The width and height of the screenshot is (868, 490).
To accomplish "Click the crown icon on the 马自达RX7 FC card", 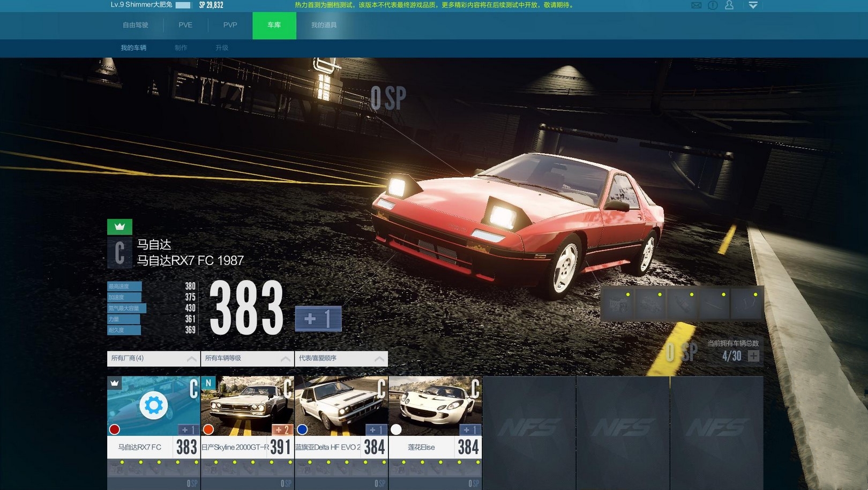I will [x=114, y=383].
